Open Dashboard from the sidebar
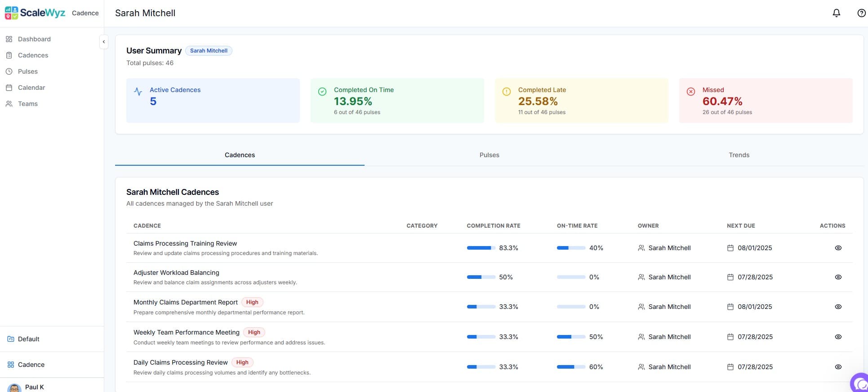Viewport: 868px width, 392px height. [34, 39]
